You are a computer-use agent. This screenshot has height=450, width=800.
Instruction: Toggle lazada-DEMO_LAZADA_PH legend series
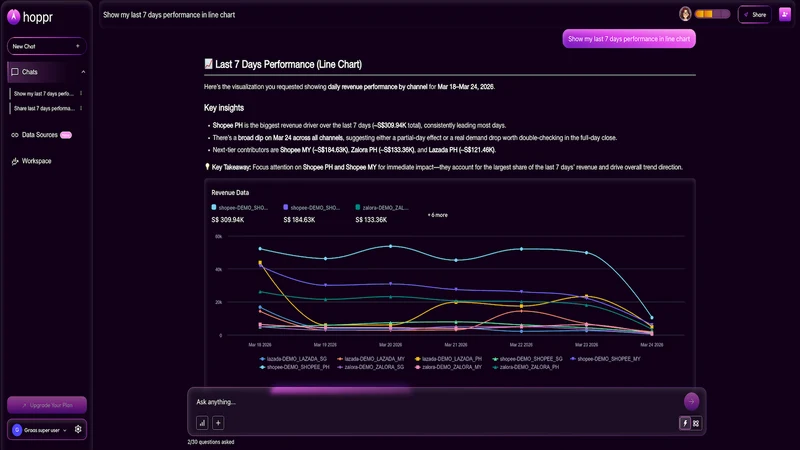pyautogui.click(x=448, y=359)
